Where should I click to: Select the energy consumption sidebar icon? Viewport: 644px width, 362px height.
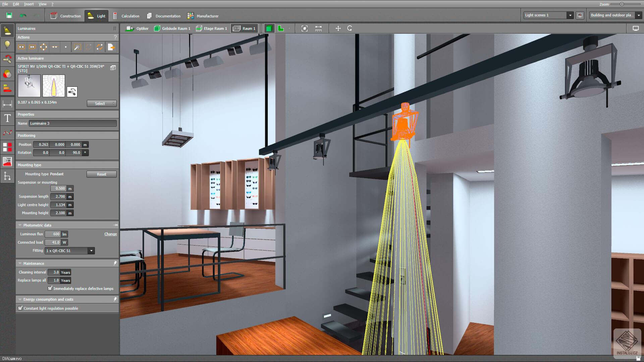coord(7,88)
